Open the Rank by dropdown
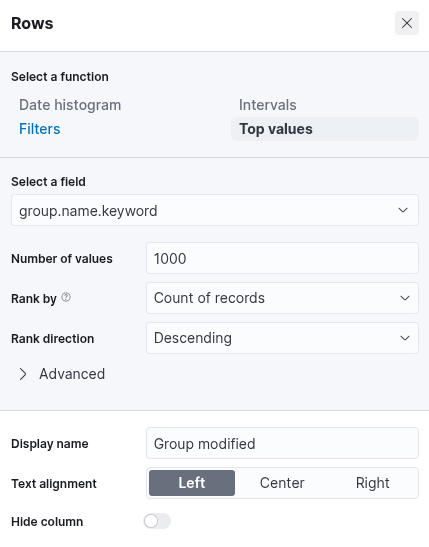The height and width of the screenshot is (547, 429). 282,298
